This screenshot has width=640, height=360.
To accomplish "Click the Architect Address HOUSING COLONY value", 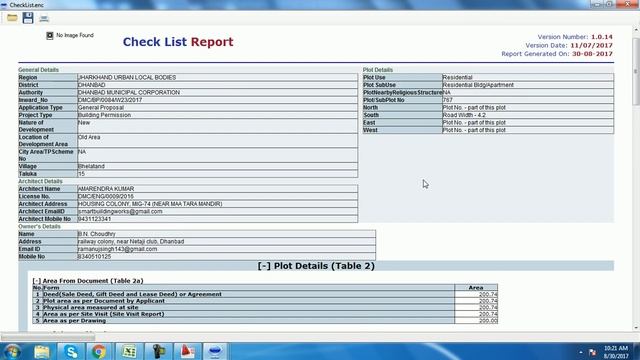I will pyautogui.click(x=150, y=204).
